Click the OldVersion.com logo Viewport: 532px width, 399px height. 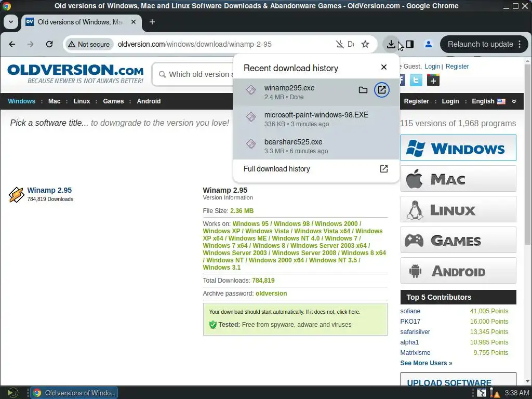pyautogui.click(x=75, y=74)
